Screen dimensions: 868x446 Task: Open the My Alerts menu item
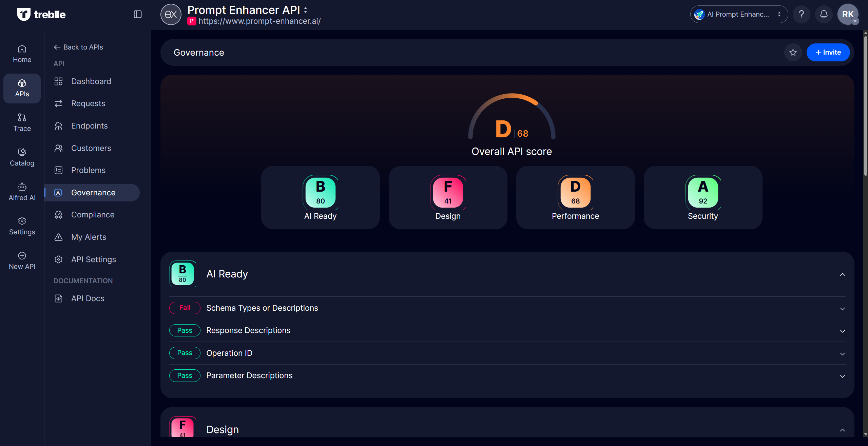click(x=92, y=237)
